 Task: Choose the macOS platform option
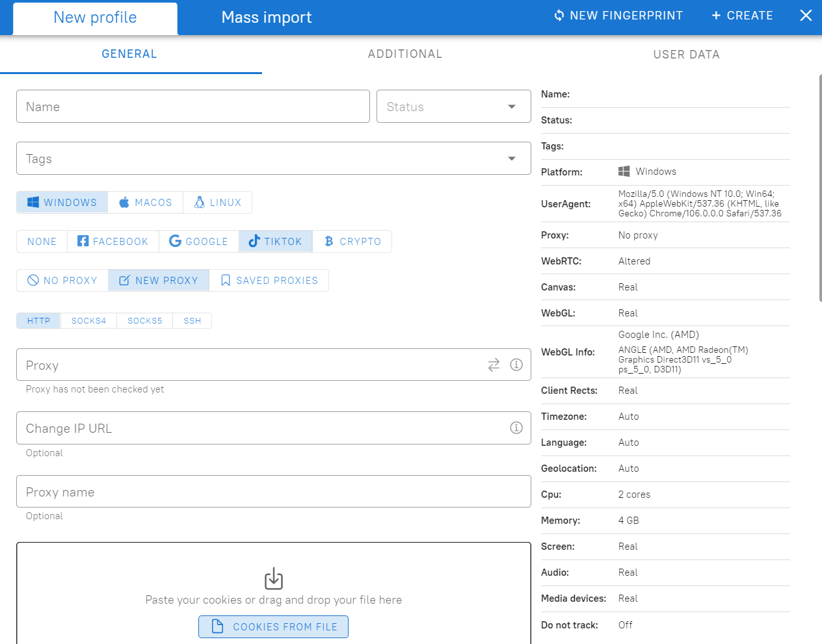pyautogui.click(x=146, y=203)
